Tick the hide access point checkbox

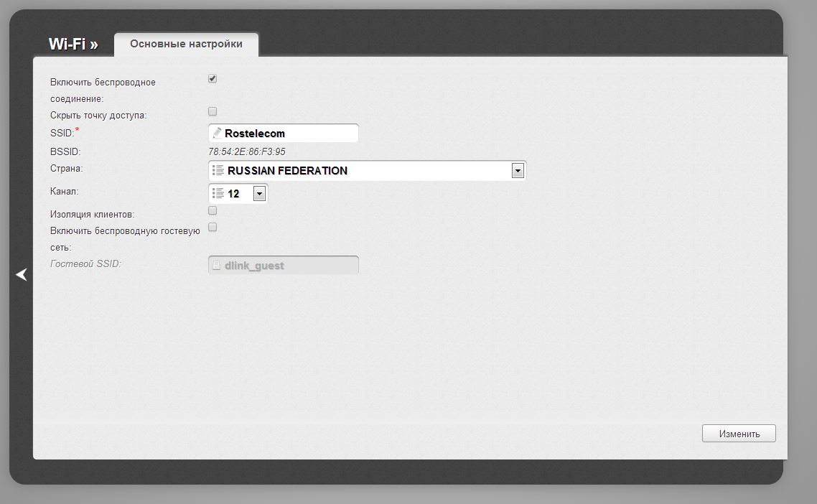[213, 111]
